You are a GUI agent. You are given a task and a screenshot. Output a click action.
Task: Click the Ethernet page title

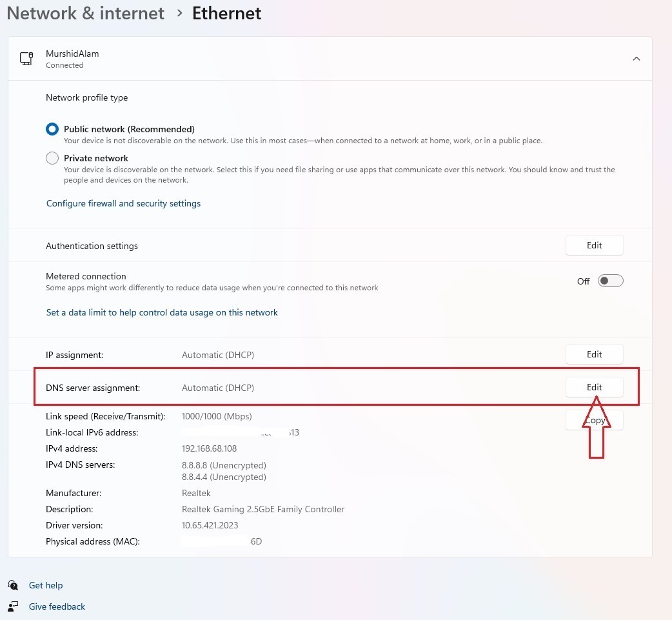point(226,14)
